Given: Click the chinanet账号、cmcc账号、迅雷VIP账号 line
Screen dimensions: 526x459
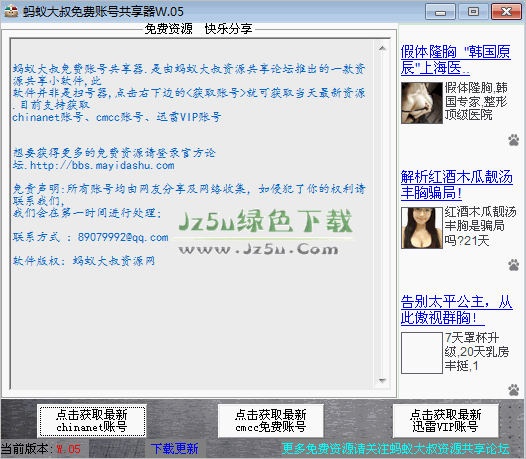Looking at the screenshot, I should point(117,117).
